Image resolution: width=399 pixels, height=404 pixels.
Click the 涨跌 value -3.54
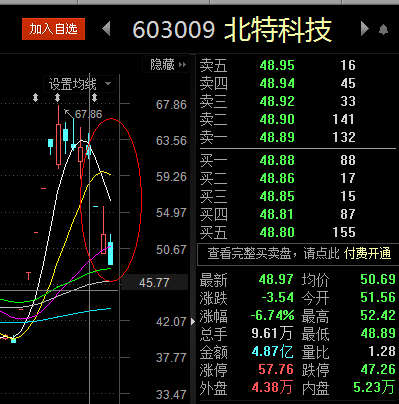pos(278,297)
